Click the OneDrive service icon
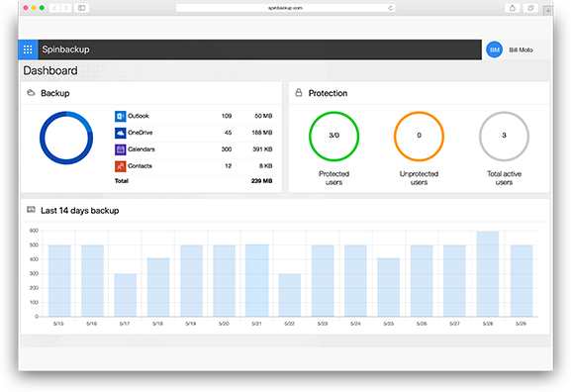 coord(120,133)
